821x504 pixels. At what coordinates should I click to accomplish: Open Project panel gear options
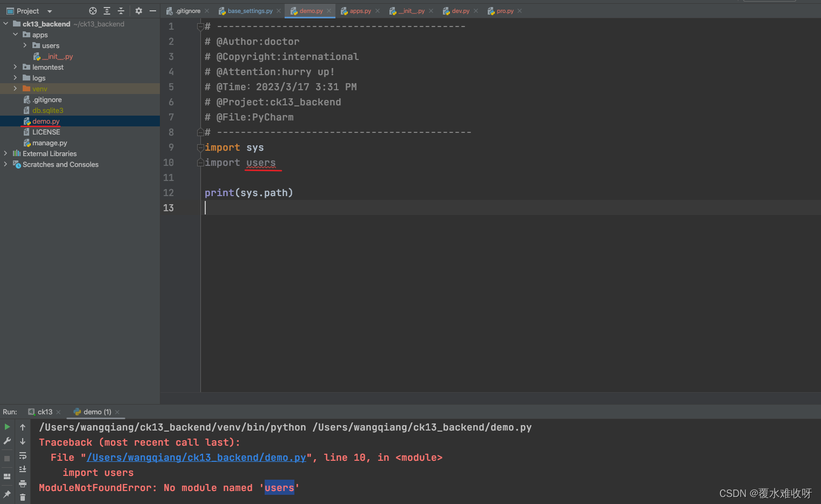point(139,11)
